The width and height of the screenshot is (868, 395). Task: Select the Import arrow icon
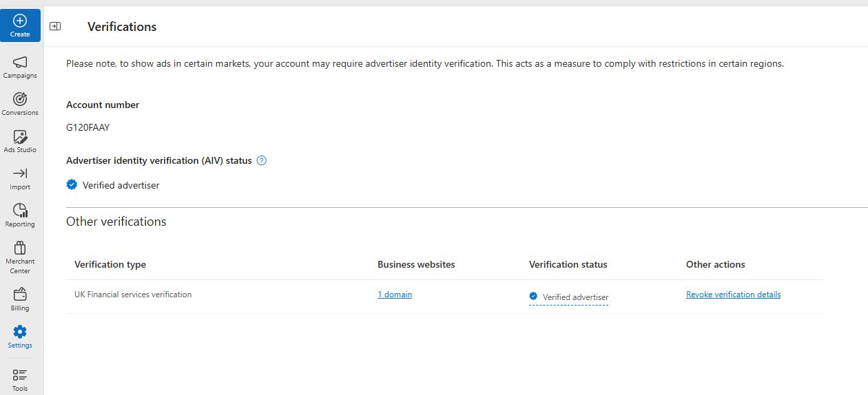(20, 179)
